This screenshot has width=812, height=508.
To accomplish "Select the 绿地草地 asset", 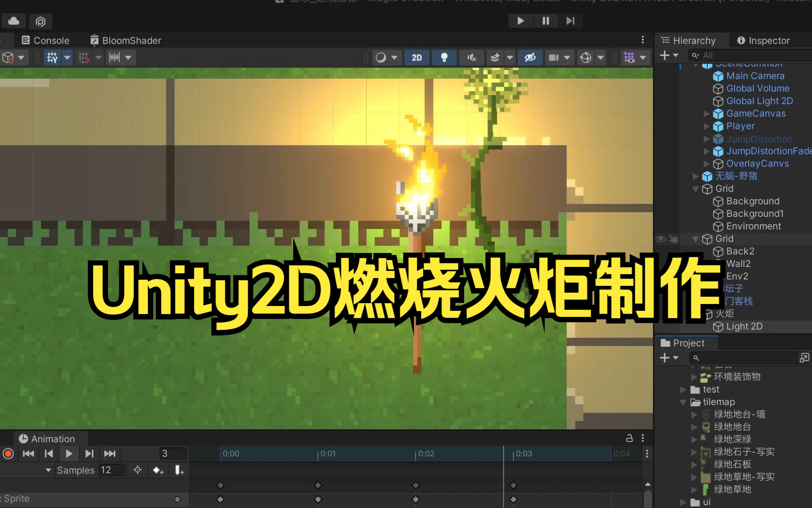I will click(x=732, y=489).
